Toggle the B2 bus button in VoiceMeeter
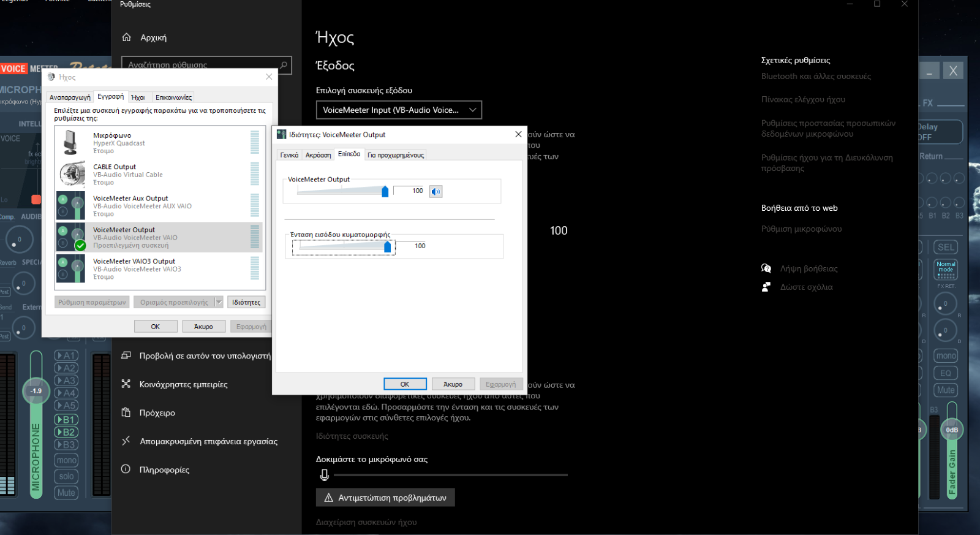This screenshot has width=980, height=535. point(66,432)
